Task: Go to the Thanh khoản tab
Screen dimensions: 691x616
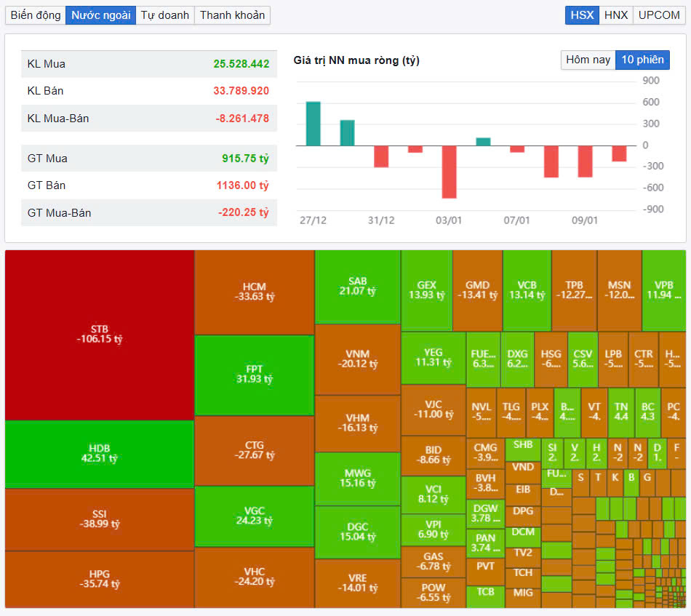Action: [x=232, y=15]
